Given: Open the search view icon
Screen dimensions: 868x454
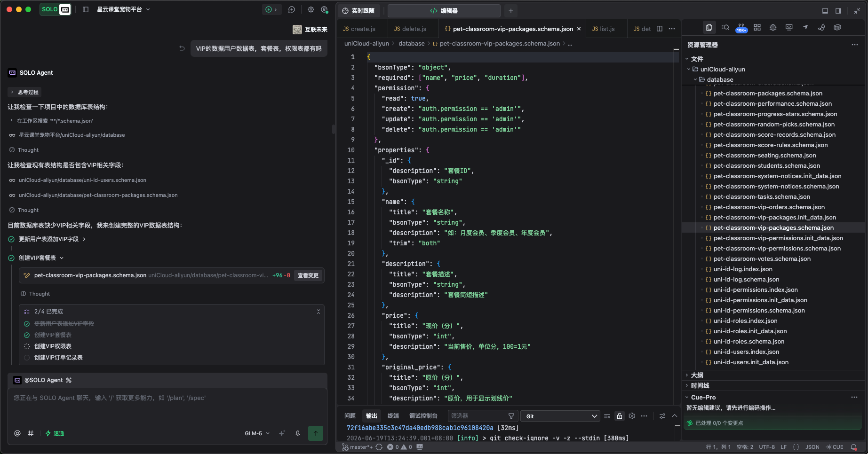Looking at the screenshot, I should pos(725,27).
